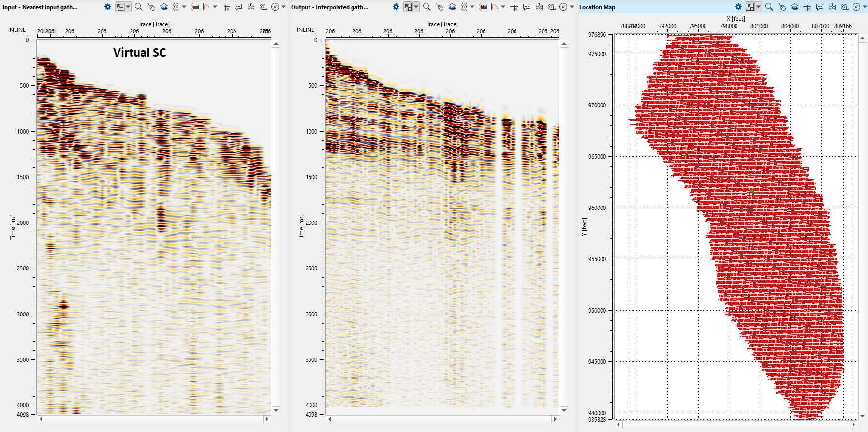
Task: Click the trace header table icon in Input panel
Action: (x=195, y=7)
